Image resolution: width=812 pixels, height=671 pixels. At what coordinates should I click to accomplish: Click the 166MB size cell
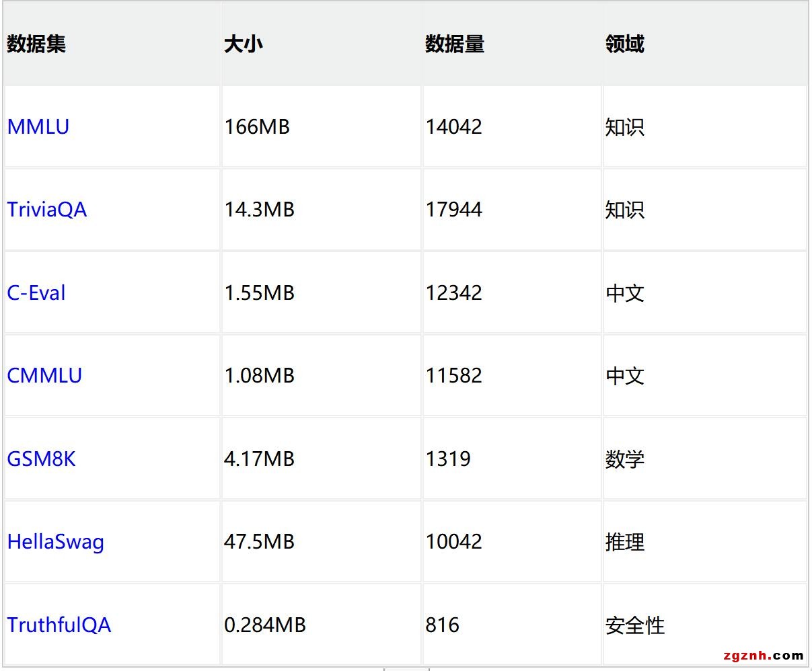pyautogui.click(x=257, y=127)
